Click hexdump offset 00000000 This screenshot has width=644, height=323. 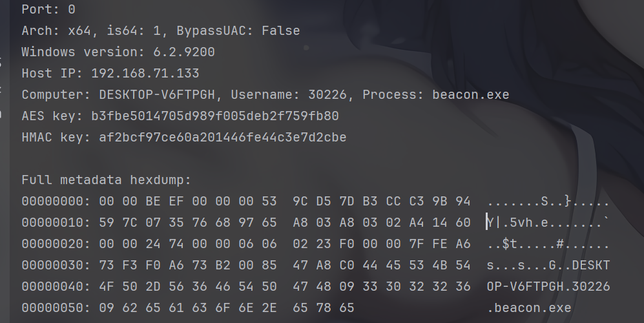pyautogui.click(x=56, y=202)
